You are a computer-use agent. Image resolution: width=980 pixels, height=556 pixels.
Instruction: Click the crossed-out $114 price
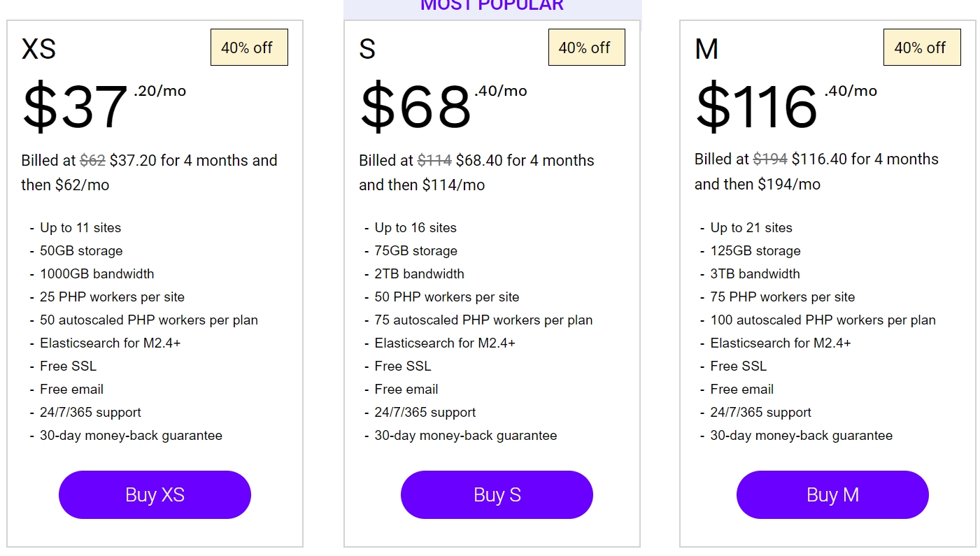(434, 160)
